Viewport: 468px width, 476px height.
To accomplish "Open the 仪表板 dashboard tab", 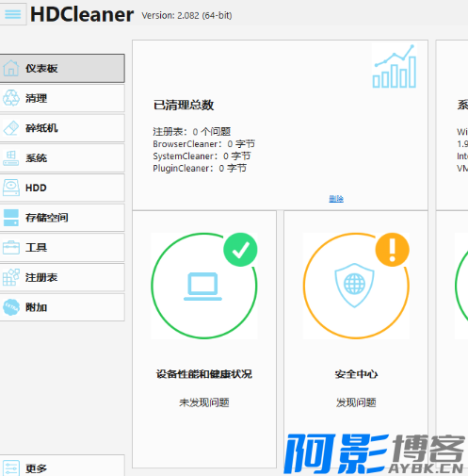I will [62, 69].
